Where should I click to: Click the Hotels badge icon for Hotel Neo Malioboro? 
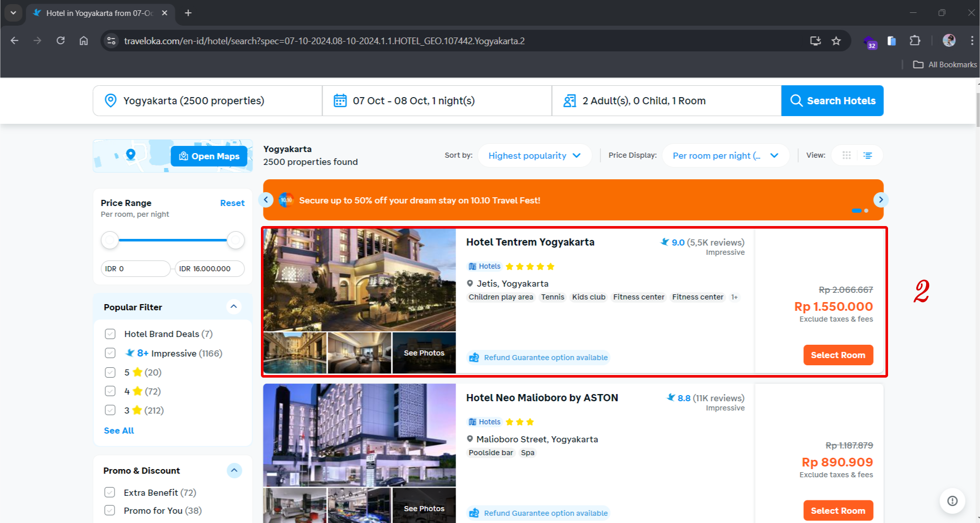(473, 422)
